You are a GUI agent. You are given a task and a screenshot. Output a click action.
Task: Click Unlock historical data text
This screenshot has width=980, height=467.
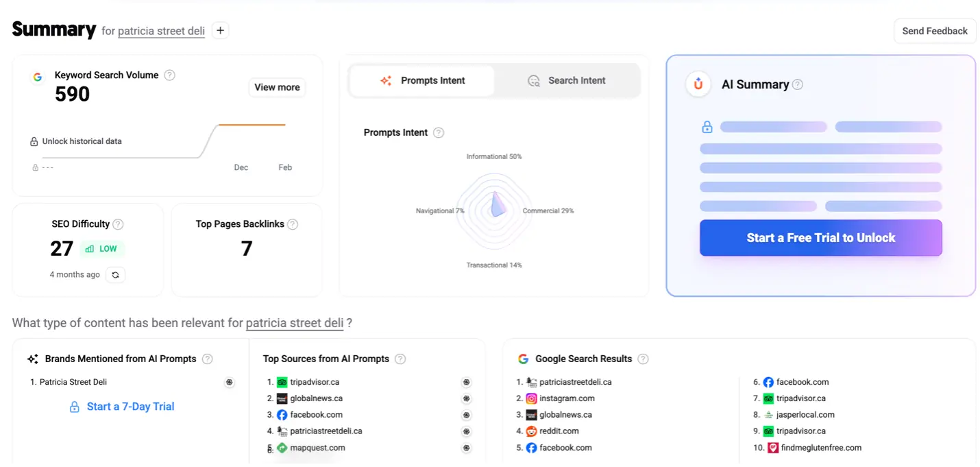pyautogui.click(x=82, y=141)
